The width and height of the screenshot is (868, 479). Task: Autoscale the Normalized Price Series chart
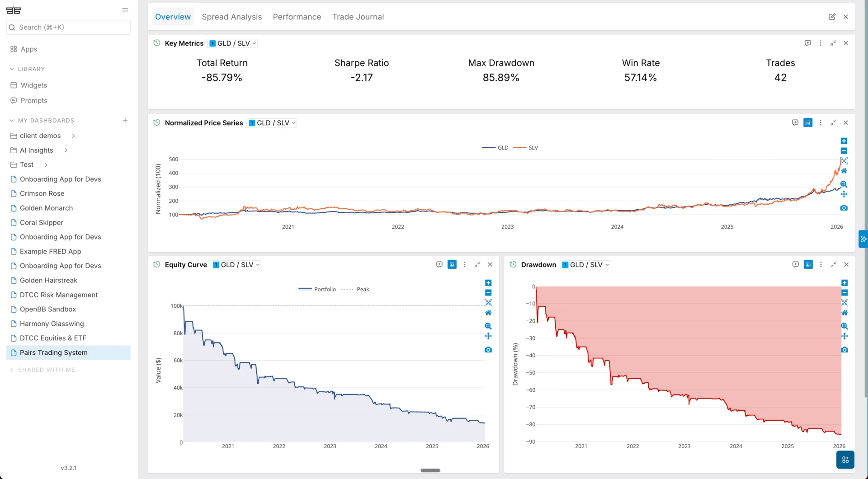click(844, 161)
